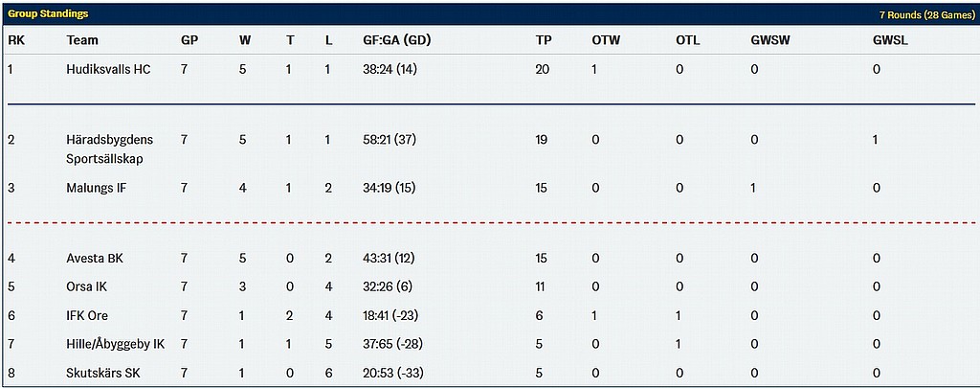Viewport: 980px width, 388px height.
Task: Click the Group Standings title
Action: pyautogui.click(x=48, y=13)
